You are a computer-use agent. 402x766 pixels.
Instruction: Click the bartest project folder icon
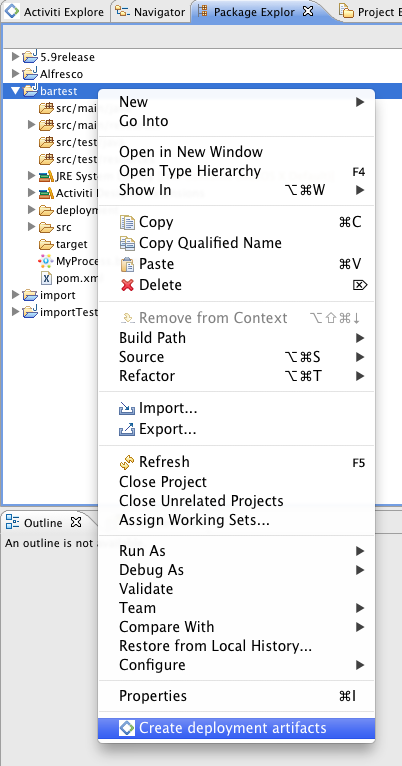[30, 90]
